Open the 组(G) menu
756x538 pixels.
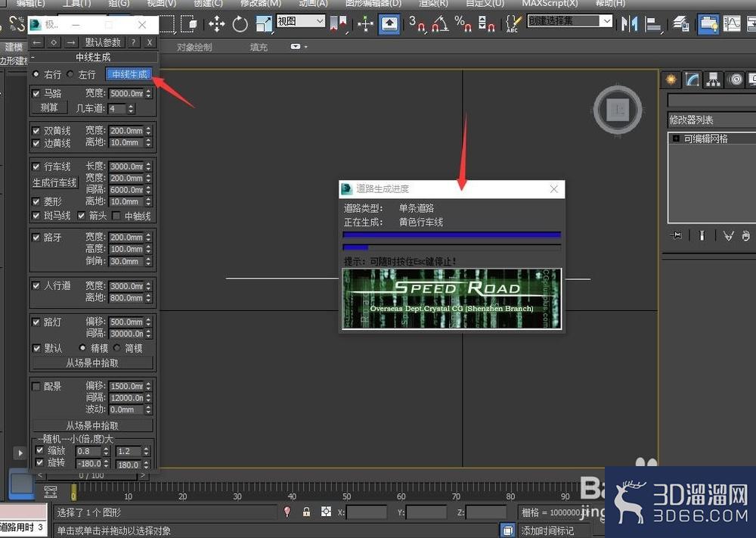(119, 3)
